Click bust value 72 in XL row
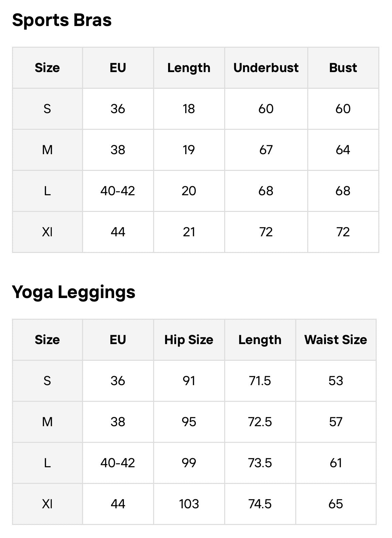The image size is (392, 538). click(343, 232)
